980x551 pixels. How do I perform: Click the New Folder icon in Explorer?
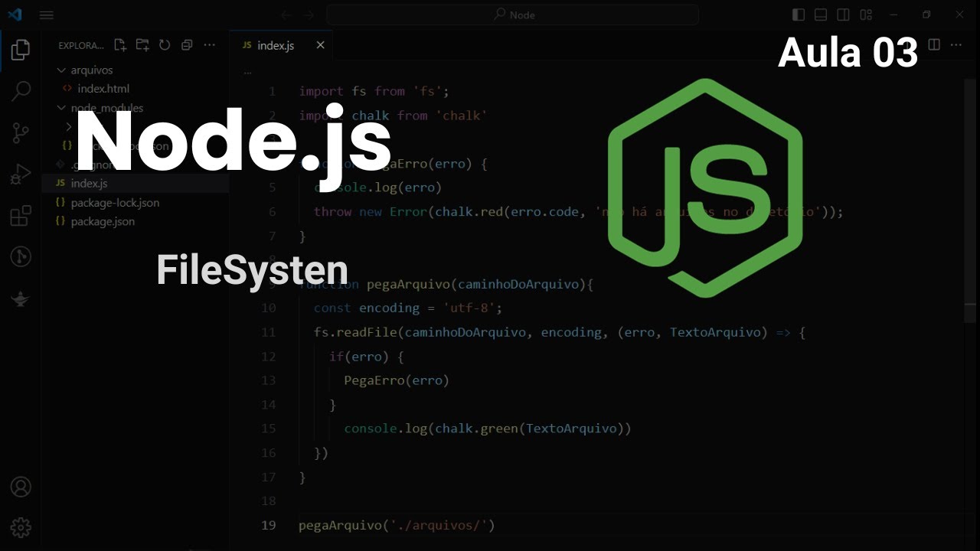click(x=142, y=45)
